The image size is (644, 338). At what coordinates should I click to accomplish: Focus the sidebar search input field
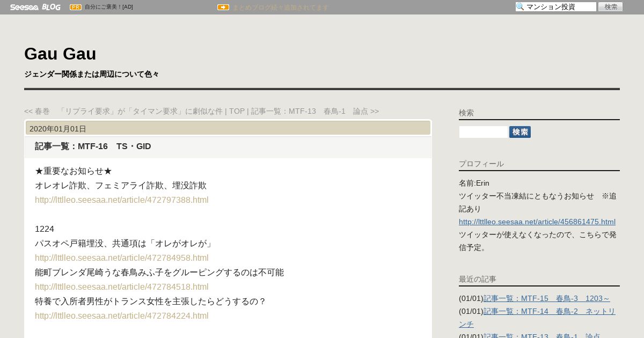click(x=483, y=132)
